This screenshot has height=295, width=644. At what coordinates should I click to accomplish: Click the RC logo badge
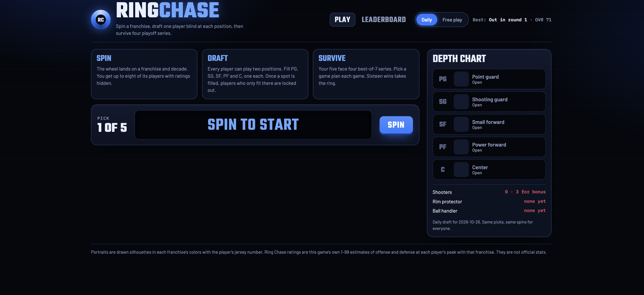coord(101,20)
